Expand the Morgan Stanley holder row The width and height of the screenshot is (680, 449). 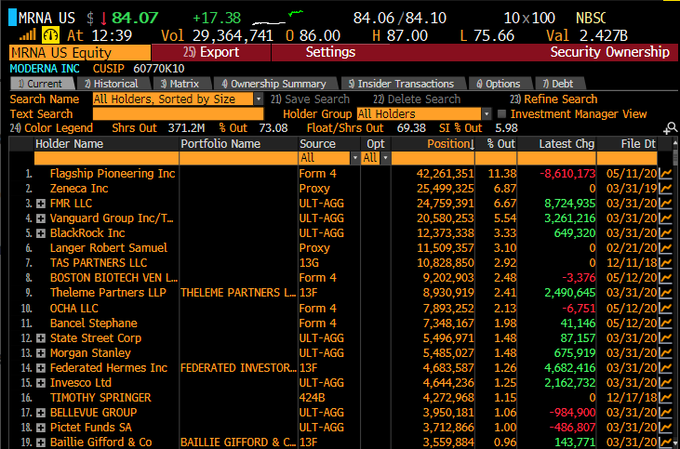tap(41, 354)
